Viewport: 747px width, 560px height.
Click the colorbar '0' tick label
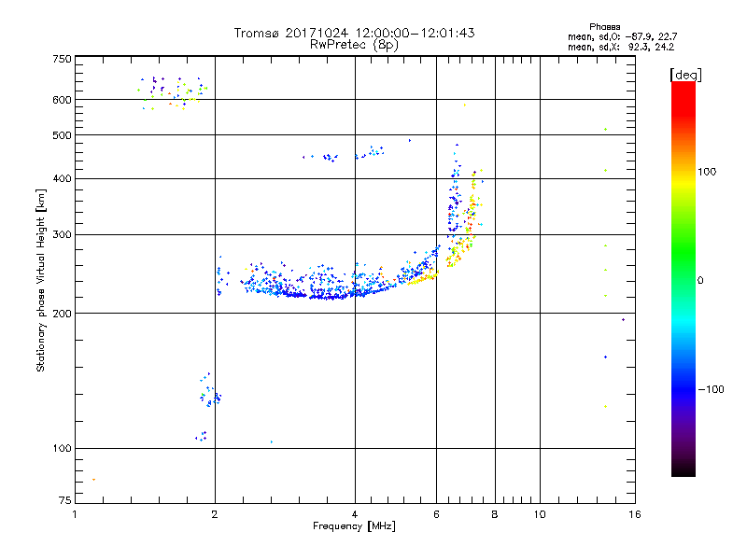pos(699,281)
